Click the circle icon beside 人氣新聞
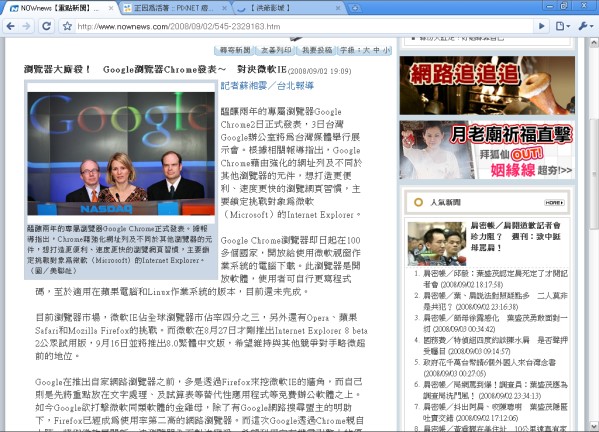Viewport: 599px width, 432px height. [x=418, y=202]
